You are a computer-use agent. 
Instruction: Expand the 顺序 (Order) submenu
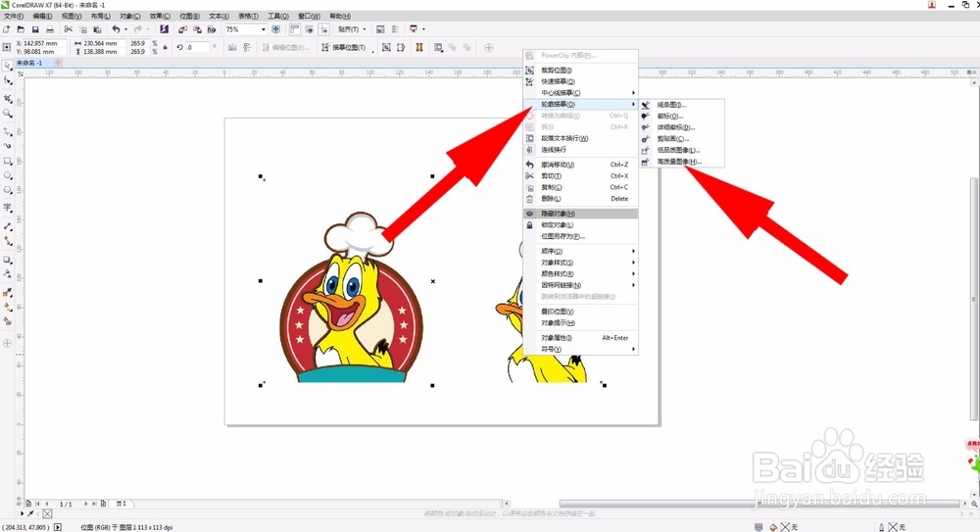click(580, 252)
